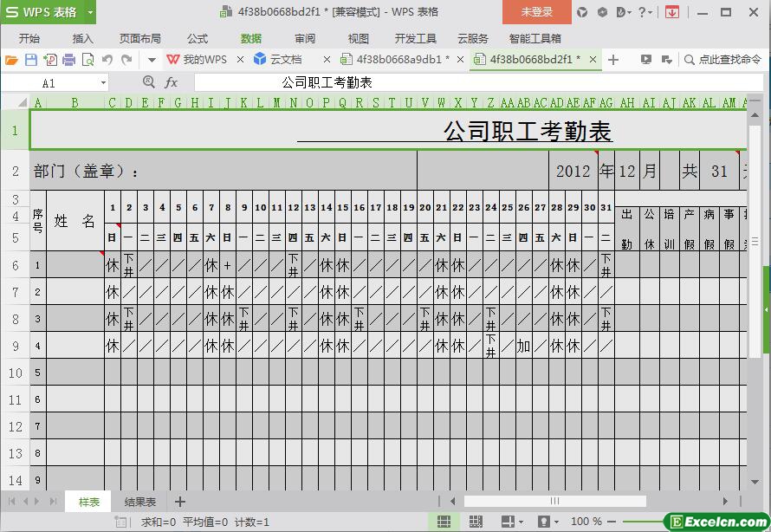
Task: Switch to normal view in status bar
Action: (x=444, y=522)
